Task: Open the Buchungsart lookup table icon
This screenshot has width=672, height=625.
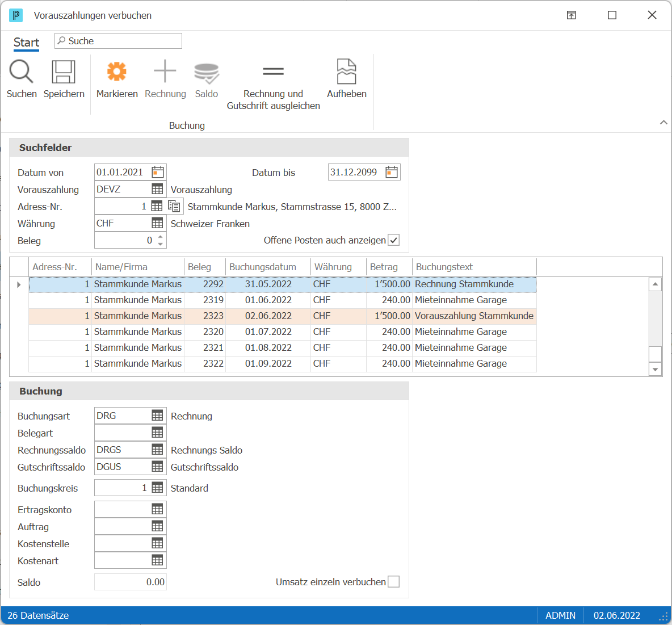Action: [x=157, y=416]
